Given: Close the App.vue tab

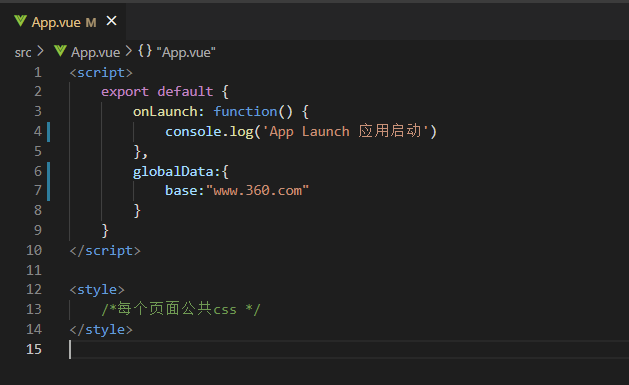Looking at the screenshot, I should click(x=112, y=21).
